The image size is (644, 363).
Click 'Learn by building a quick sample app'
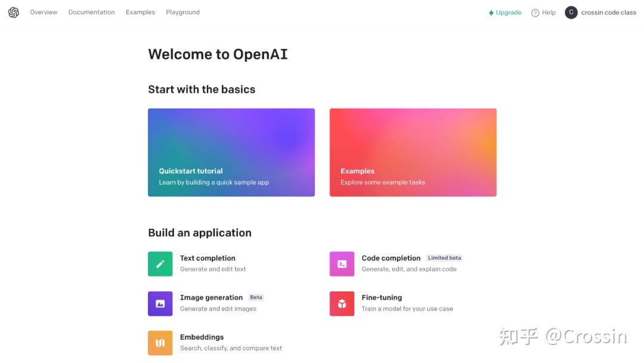[213, 182]
